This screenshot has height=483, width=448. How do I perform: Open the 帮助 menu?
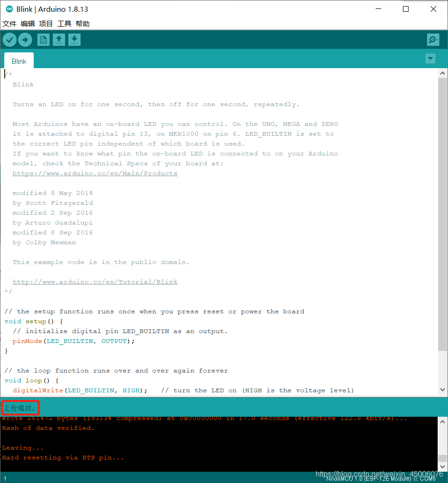coord(83,23)
